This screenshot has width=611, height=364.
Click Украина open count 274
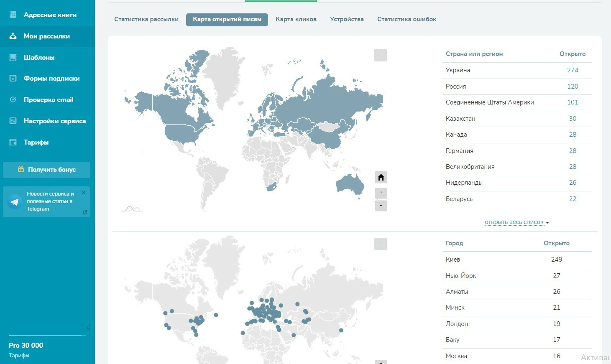(572, 70)
